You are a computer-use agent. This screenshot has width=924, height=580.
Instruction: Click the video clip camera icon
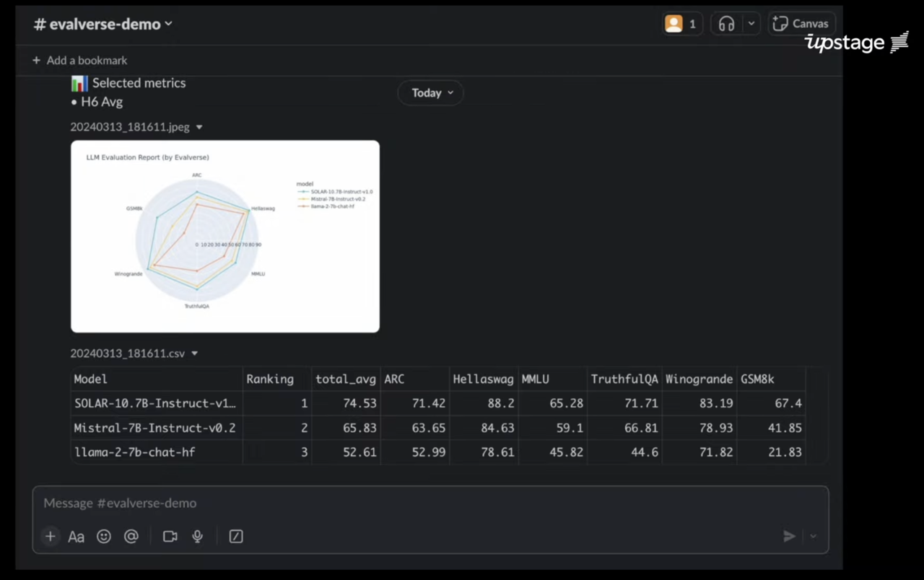click(170, 536)
